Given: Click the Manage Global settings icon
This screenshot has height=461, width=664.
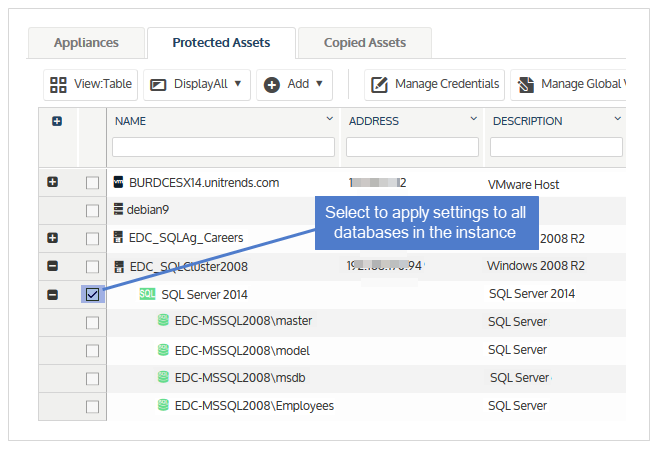Looking at the screenshot, I should pos(526,85).
